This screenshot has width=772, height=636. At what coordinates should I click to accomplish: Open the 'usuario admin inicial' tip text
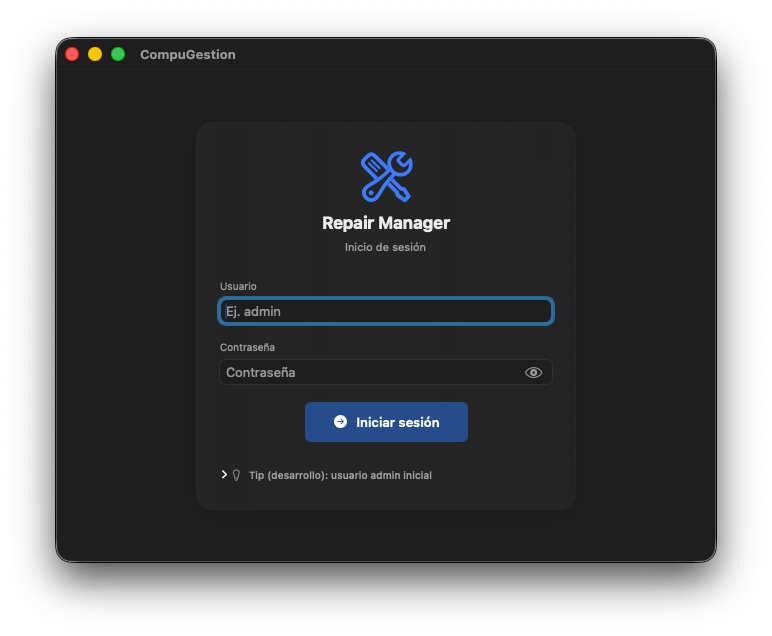pyautogui.click(x=340, y=476)
